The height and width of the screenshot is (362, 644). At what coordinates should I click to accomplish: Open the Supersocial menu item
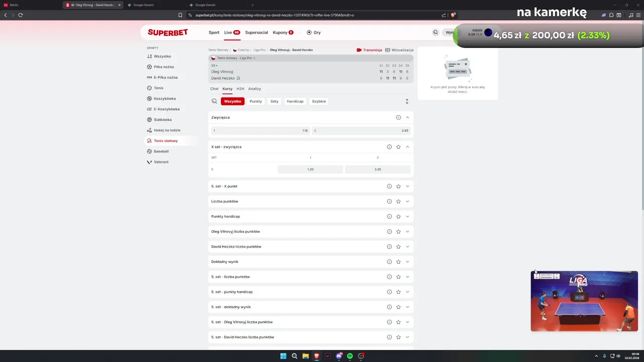pyautogui.click(x=257, y=32)
